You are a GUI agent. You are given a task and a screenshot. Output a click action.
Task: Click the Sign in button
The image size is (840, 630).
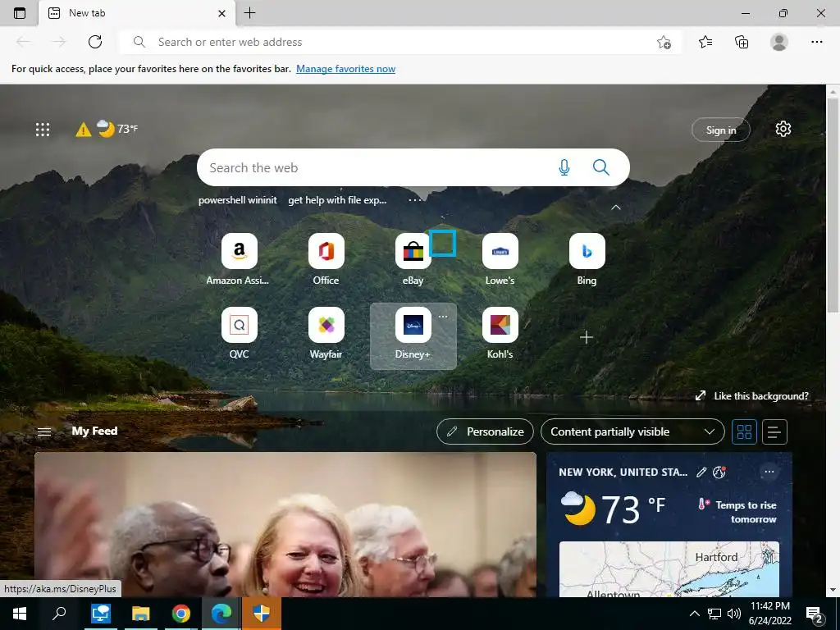click(721, 130)
